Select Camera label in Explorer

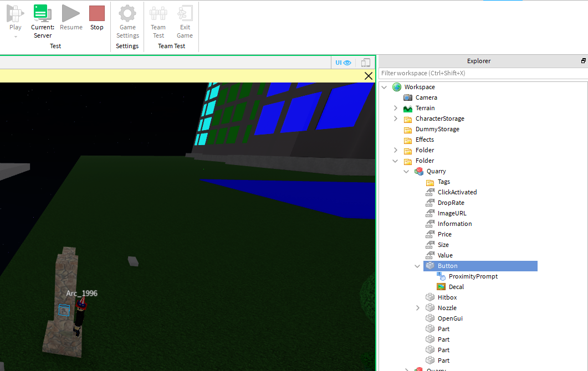coord(426,97)
